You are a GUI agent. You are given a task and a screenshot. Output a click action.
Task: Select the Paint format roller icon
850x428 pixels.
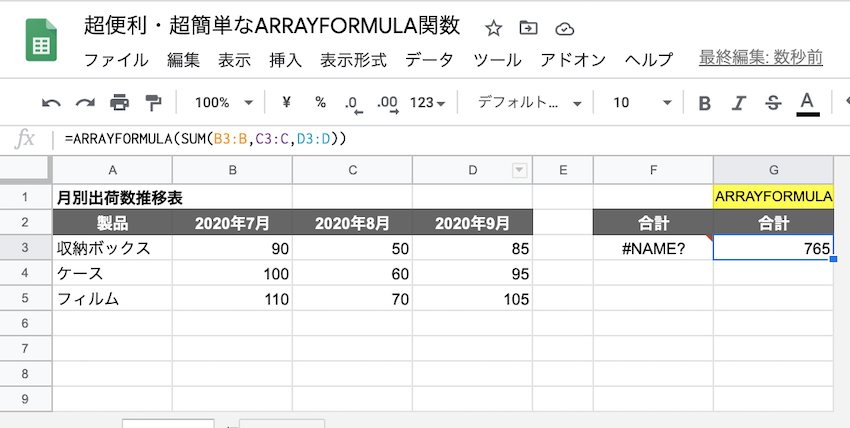[x=153, y=103]
